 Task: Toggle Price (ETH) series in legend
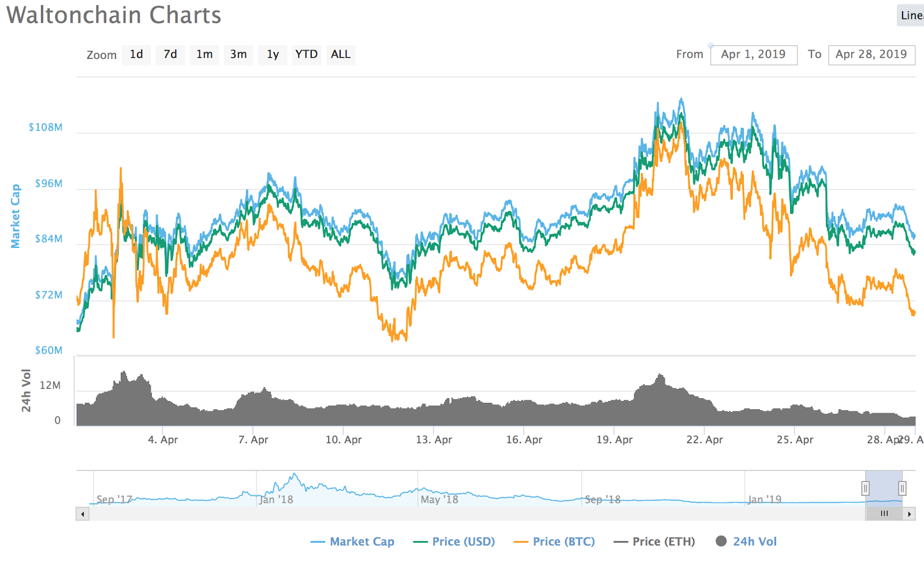click(654, 542)
